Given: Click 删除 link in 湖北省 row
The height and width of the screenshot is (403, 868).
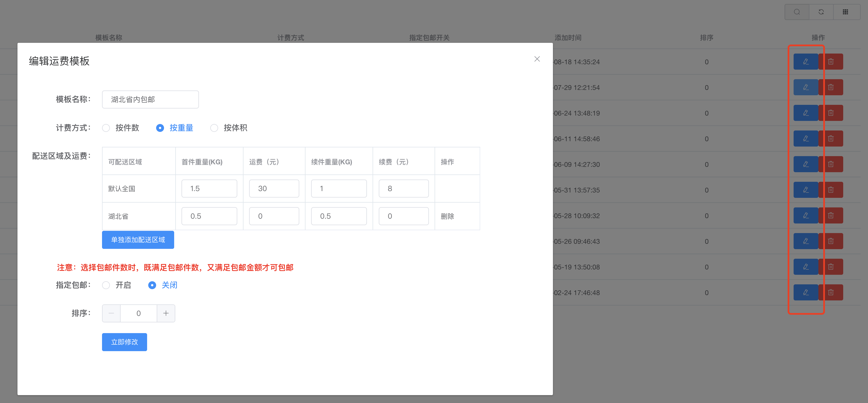Looking at the screenshot, I should (447, 216).
